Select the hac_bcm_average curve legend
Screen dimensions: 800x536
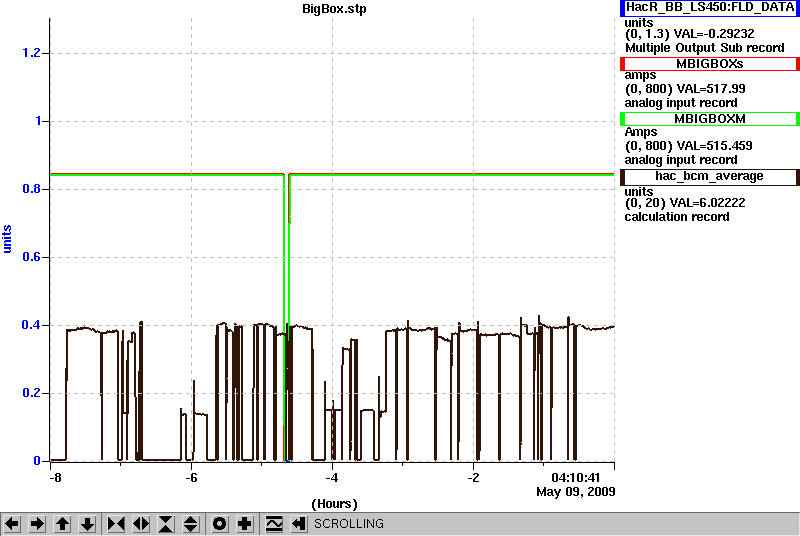click(710, 176)
